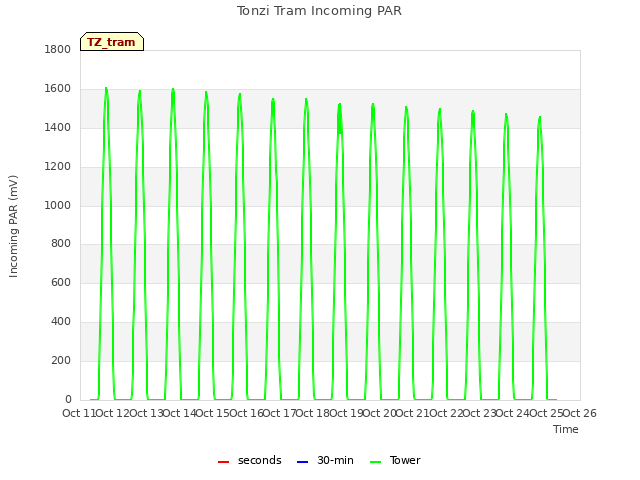
Task: Click the Time axis label
Action: (x=566, y=429)
